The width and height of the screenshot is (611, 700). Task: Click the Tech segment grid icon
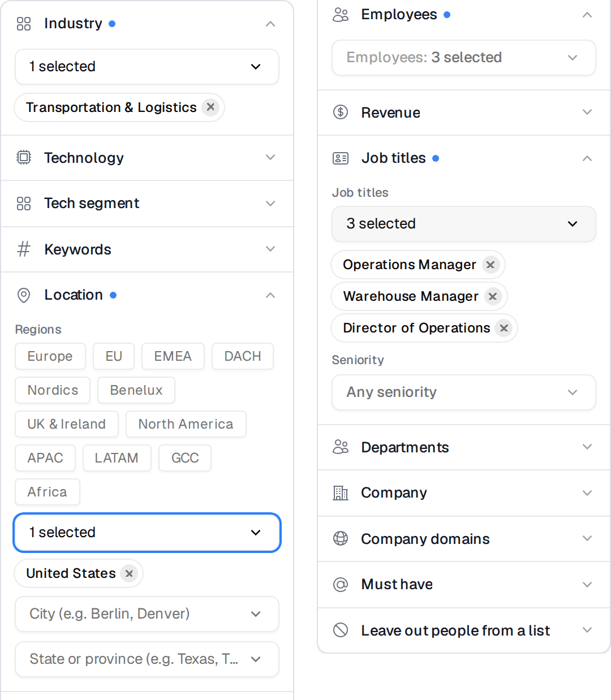(x=24, y=204)
